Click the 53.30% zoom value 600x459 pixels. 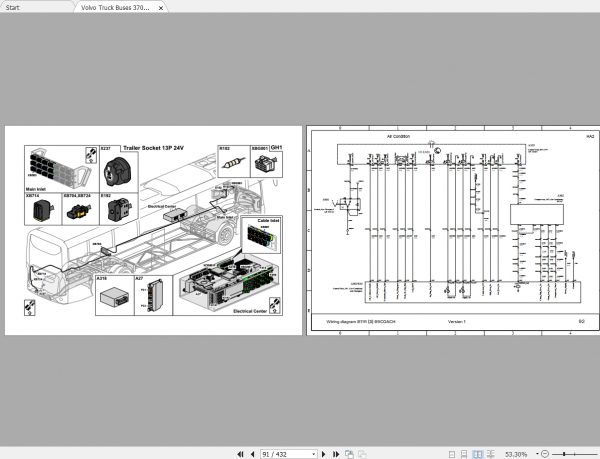(515, 454)
